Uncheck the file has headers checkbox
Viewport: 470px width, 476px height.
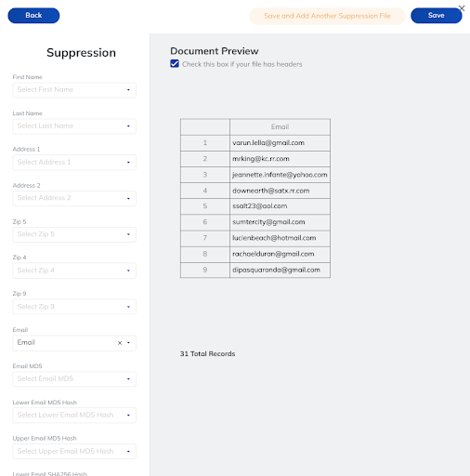pyautogui.click(x=175, y=64)
